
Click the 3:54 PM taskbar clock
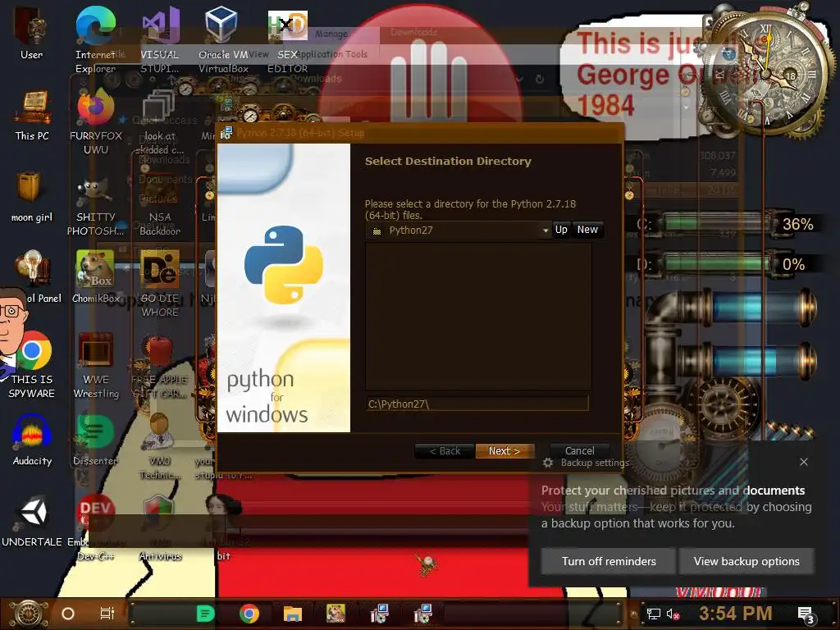click(736, 613)
